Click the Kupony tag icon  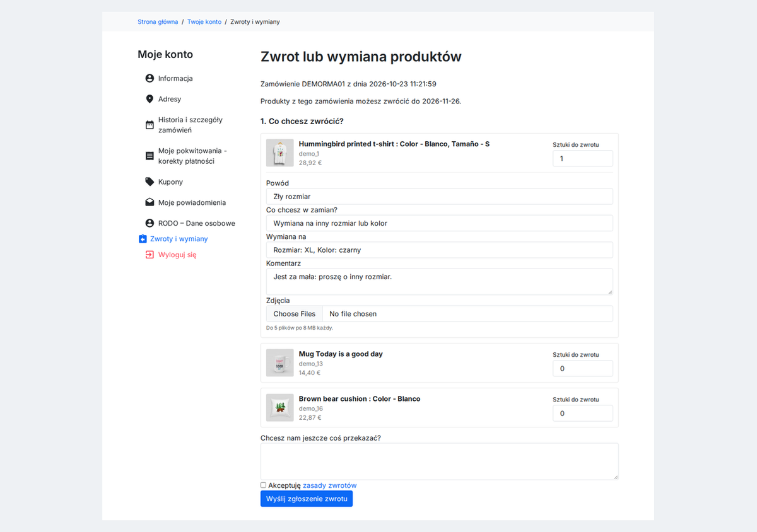pyautogui.click(x=150, y=182)
